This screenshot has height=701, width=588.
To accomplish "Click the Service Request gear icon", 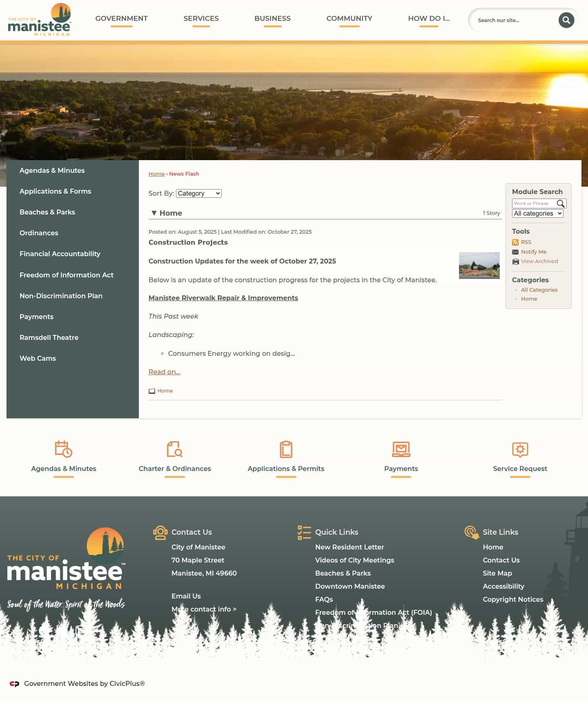I will (x=520, y=449).
